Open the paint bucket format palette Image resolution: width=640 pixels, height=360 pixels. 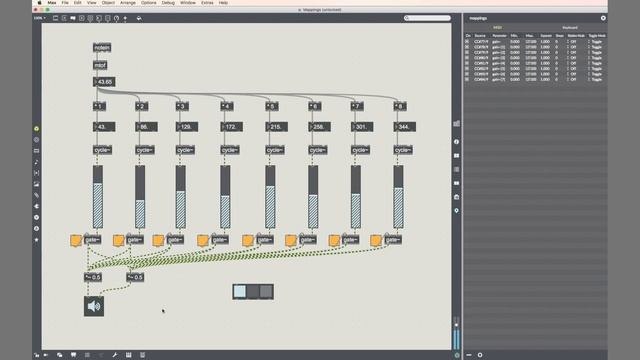click(139, 18)
